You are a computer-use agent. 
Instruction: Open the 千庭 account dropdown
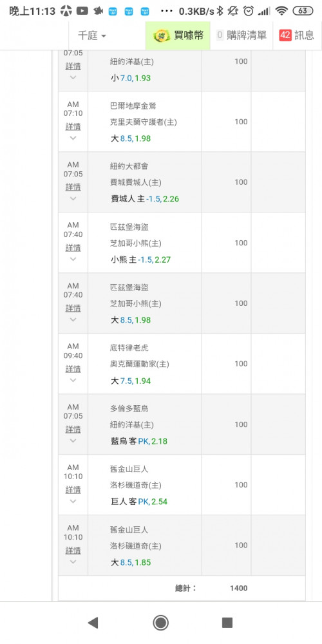(92, 35)
